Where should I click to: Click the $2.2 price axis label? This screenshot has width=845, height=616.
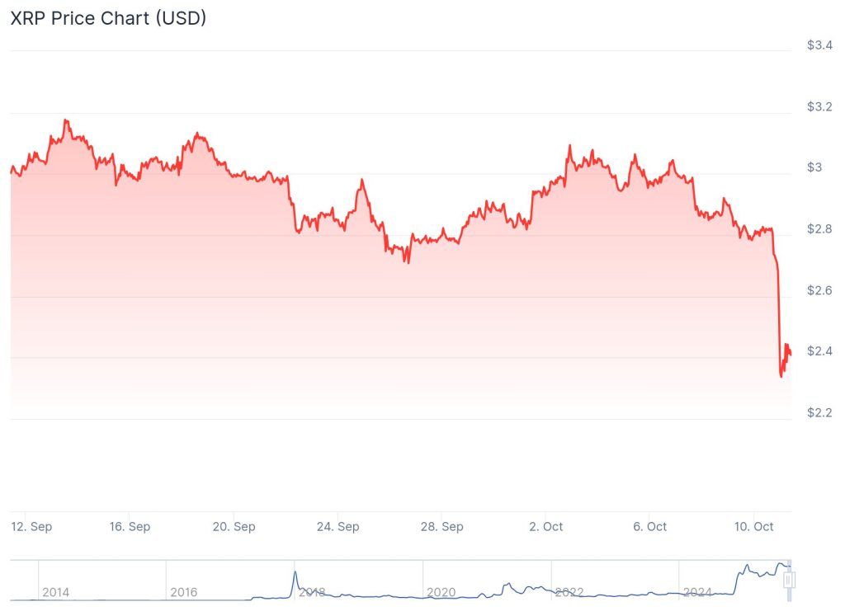(x=820, y=412)
